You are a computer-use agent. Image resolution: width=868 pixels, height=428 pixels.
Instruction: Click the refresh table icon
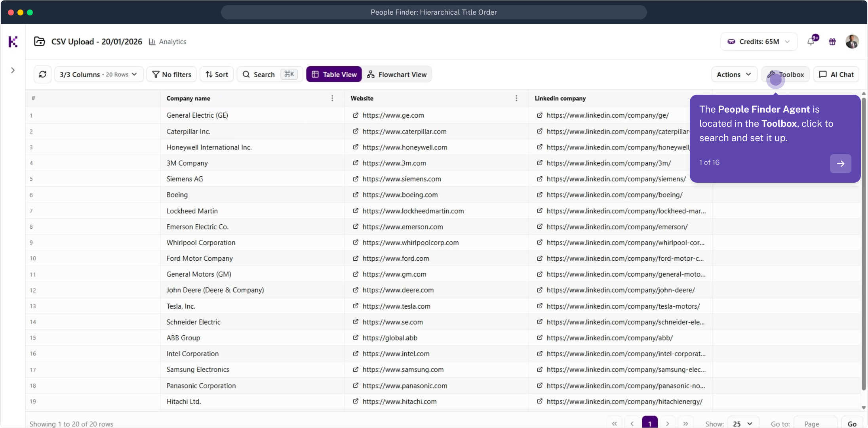tap(43, 75)
